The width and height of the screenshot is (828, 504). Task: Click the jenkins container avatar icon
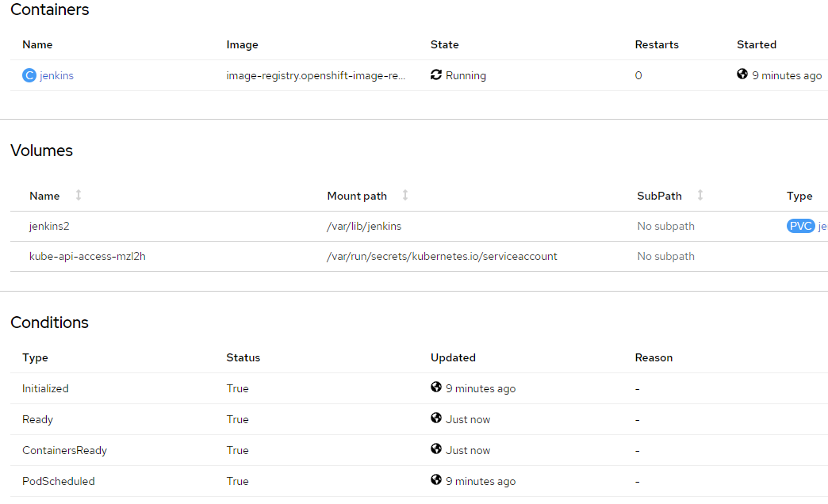[29, 74]
